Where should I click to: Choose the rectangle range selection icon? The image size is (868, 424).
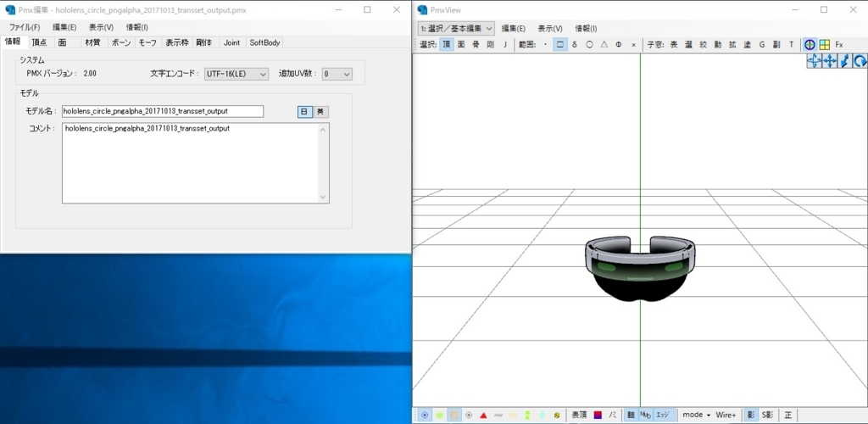(x=560, y=45)
